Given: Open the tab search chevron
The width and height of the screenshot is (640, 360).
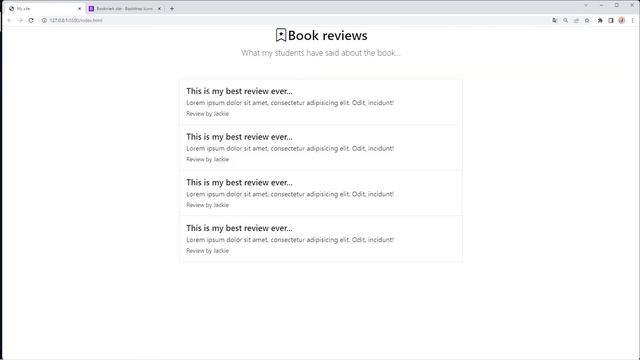Looking at the screenshot, I should [x=586, y=5].
